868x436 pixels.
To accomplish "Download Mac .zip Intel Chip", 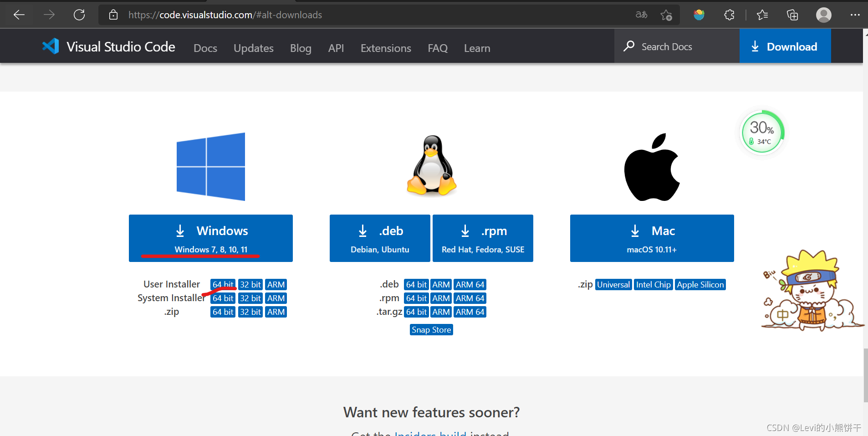I will click(x=654, y=285).
